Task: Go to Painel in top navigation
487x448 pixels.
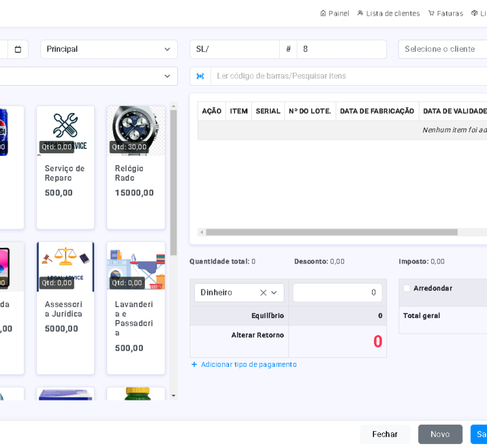Action: pyautogui.click(x=334, y=13)
